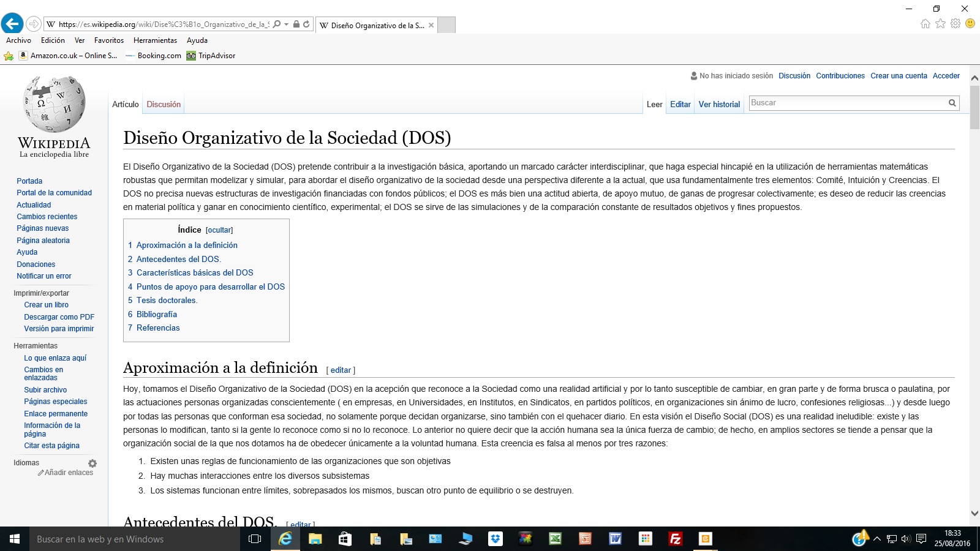
Task: Open browser settings gear icon
Action: [x=955, y=24]
